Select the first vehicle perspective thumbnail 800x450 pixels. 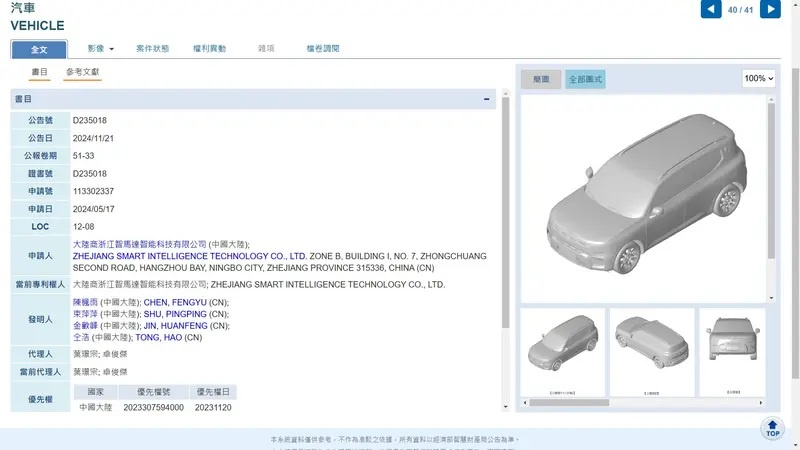tap(561, 351)
